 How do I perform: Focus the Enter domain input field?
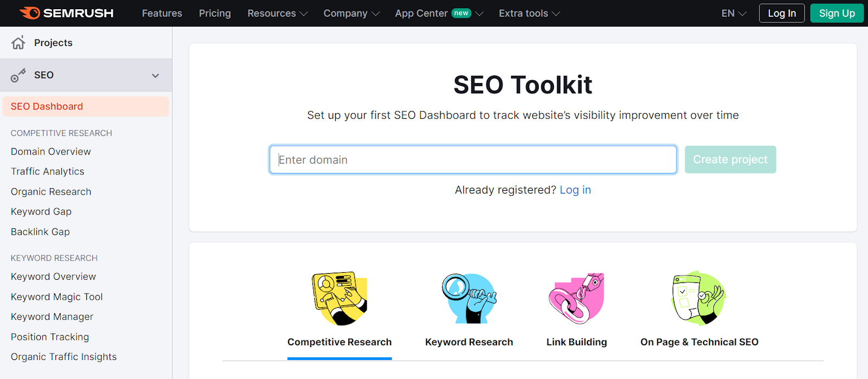pos(473,159)
